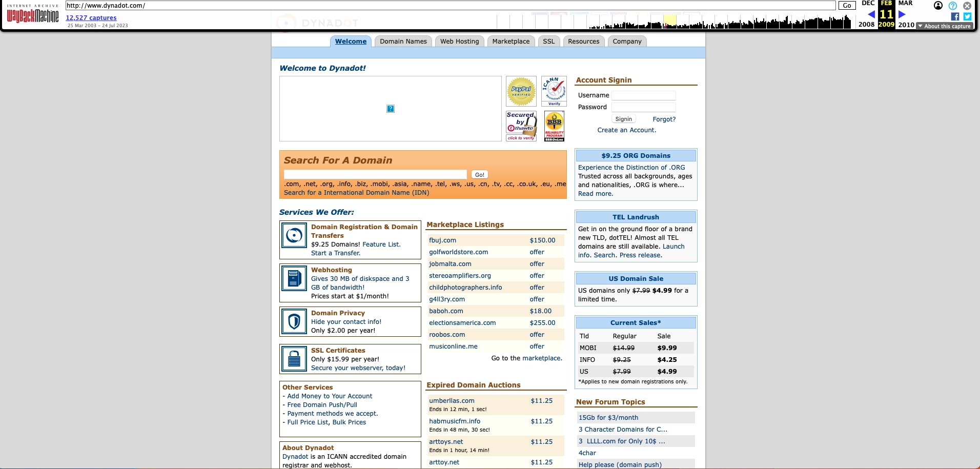Go to next capture arrow

click(x=902, y=14)
